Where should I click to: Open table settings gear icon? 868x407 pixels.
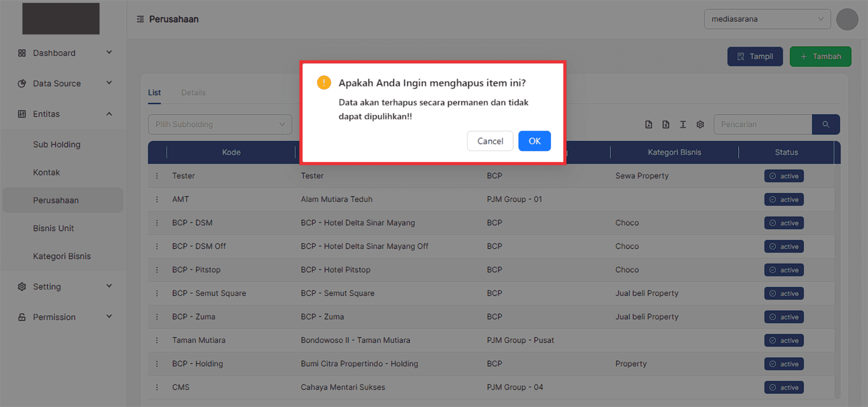(x=700, y=125)
